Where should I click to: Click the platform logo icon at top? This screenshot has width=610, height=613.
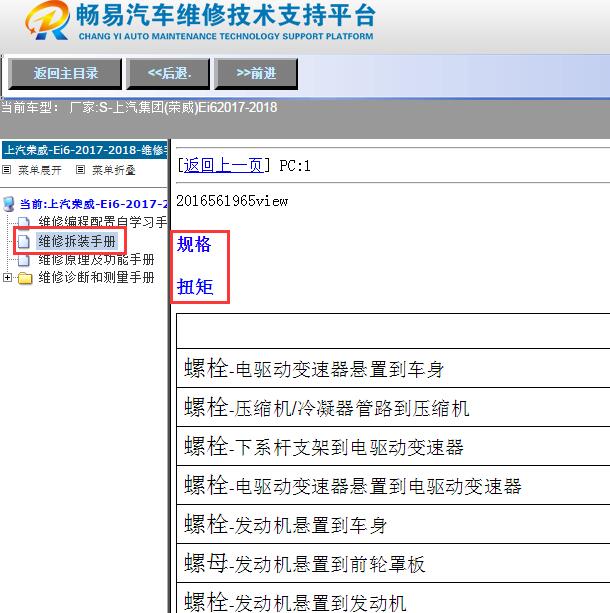click(x=47, y=20)
